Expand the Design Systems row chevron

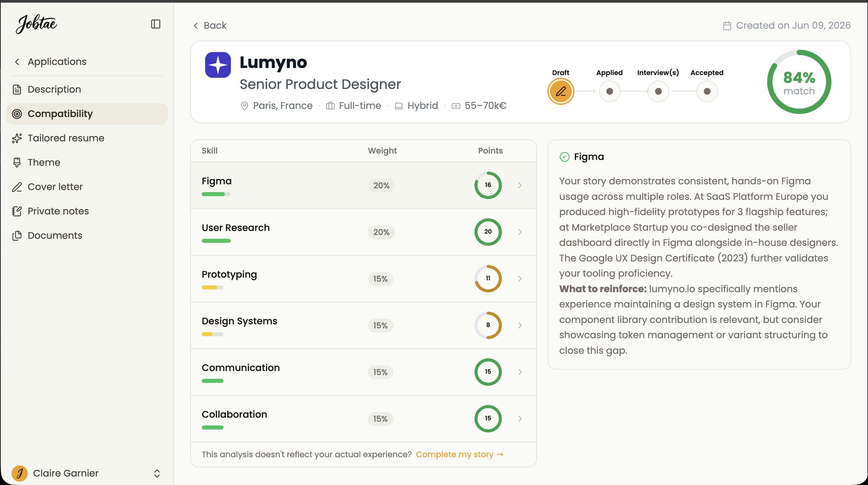[520, 325]
